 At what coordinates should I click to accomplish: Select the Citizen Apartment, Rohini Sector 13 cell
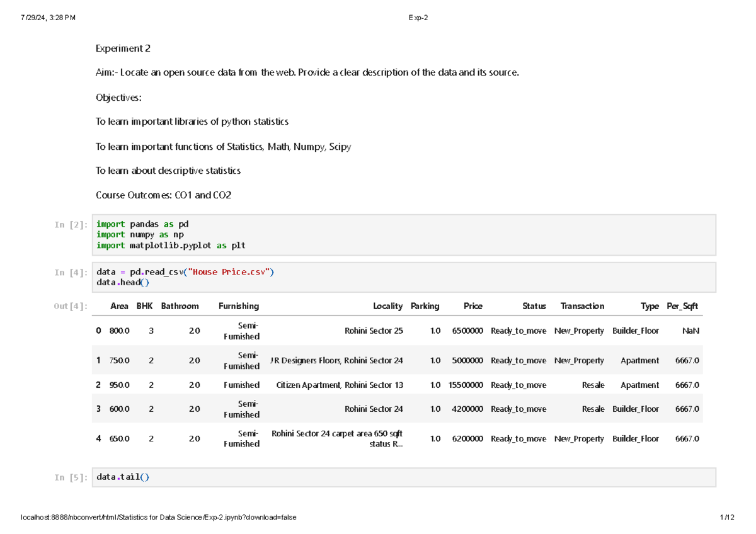(341, 385)
